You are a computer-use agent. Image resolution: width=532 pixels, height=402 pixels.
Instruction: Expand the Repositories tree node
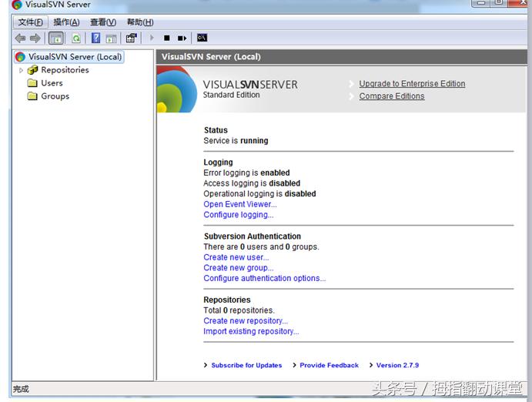click(x=22, y=70)
